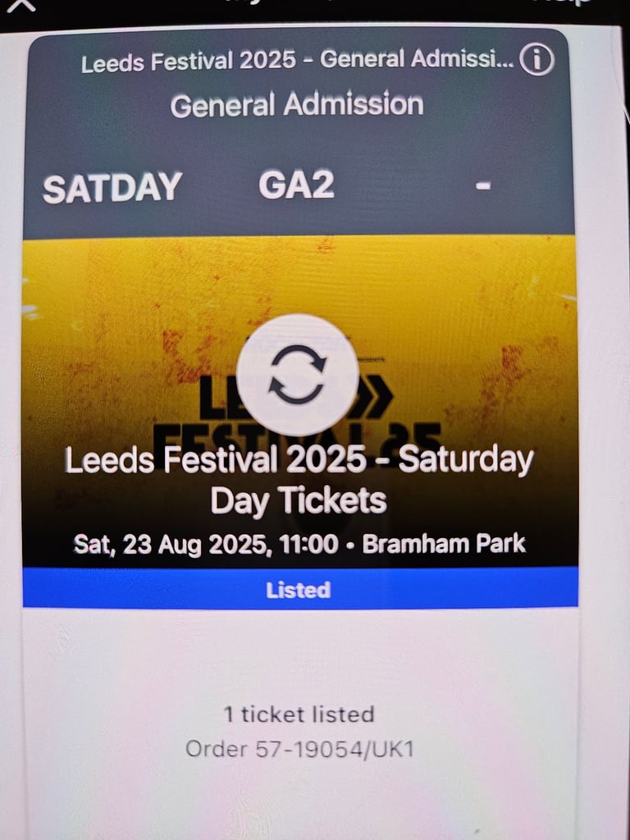Tap the GA2 row value

(296, 185)
